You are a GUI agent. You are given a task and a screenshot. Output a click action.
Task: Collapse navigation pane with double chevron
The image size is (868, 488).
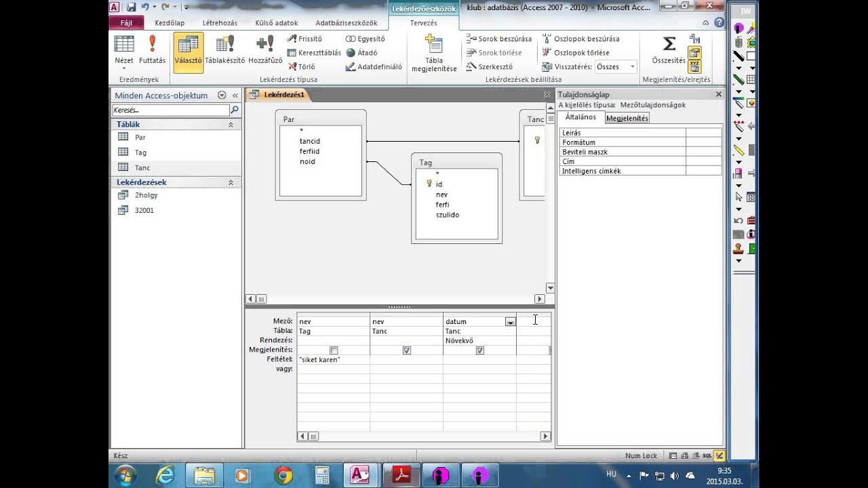tap(235, 96)
